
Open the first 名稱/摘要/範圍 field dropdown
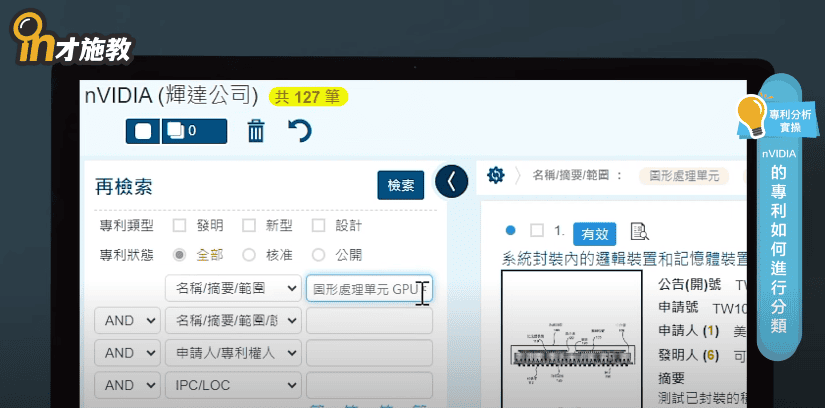(x=232, y=288)
